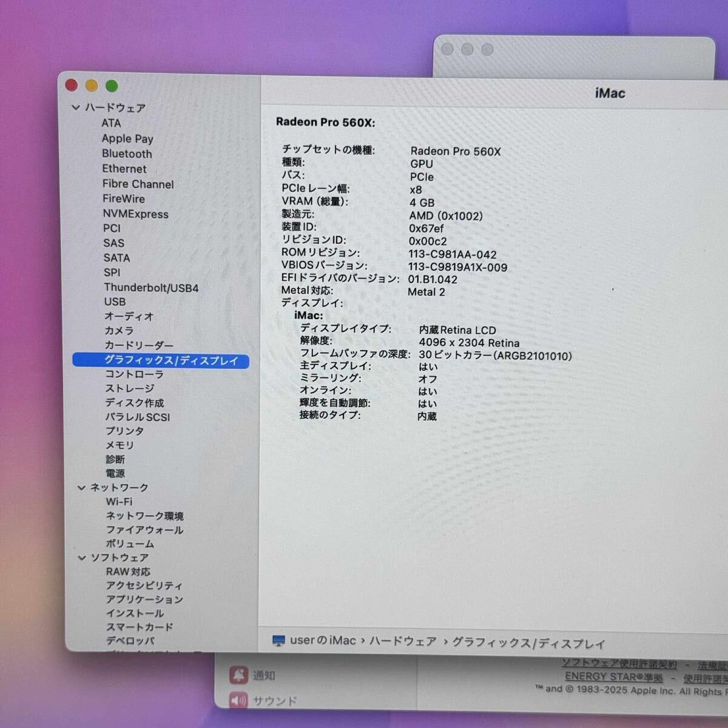Click the iMac display subheading
Screen dimensions: 728x728
tap(309, 315)
